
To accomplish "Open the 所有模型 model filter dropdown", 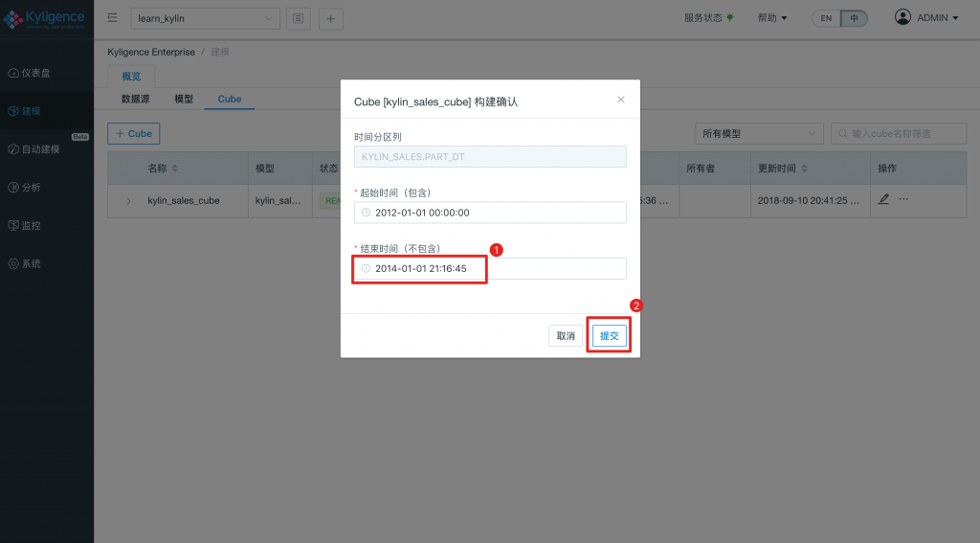I will coord(759,134).
